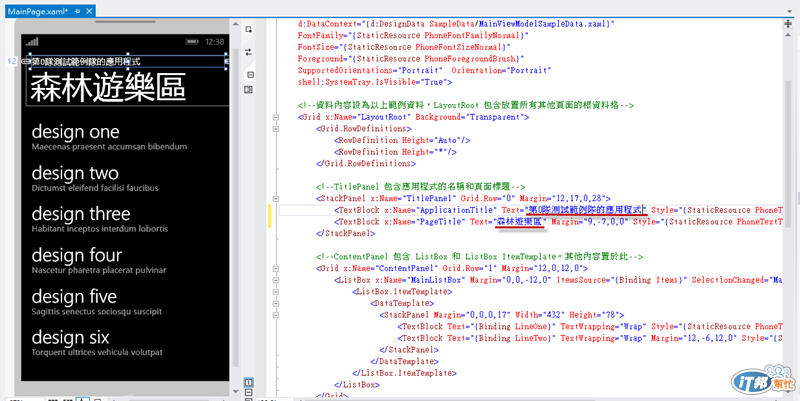This screenshot has width=800, height=401.
Task: Click 'Dictumst eleifend facilisi faucibus' subtitle
Action: click(95, 188)
